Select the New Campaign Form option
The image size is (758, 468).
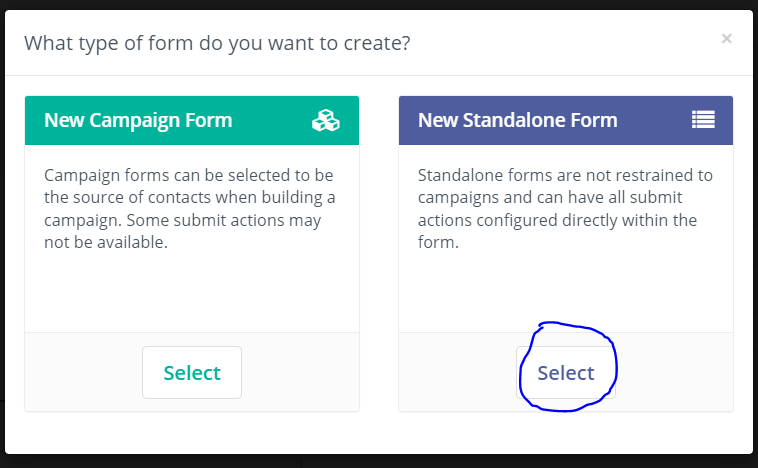coord(192,373)
